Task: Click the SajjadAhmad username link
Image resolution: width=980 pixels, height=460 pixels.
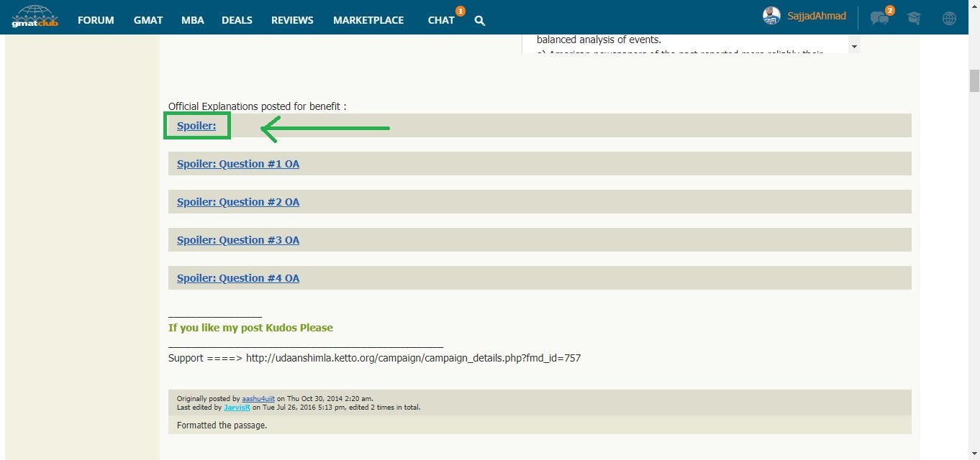Action: (816, 16)
